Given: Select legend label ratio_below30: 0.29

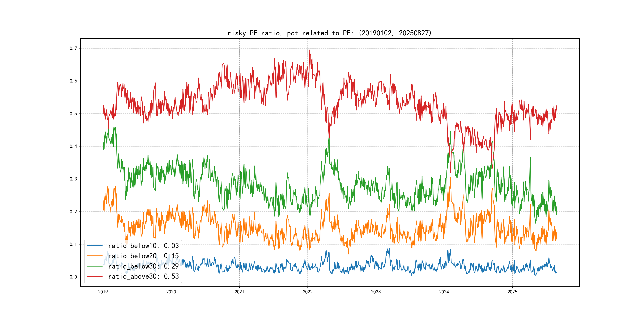Looking at the screenshot, I should pyautogui.click(x=143, y=266).
